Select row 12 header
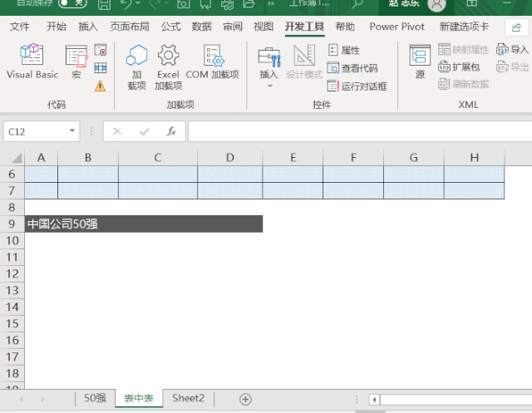 coord(12,273)
